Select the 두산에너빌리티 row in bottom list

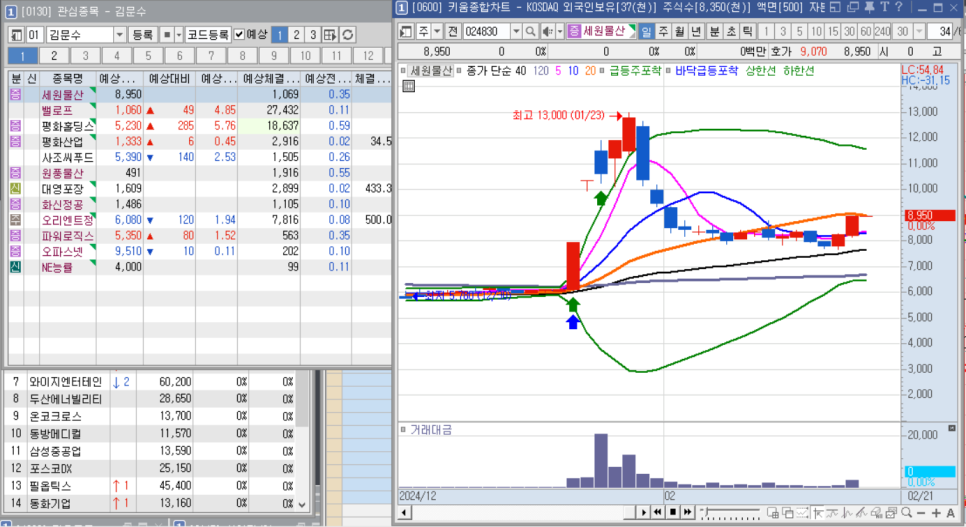pyautogui.click(x=151, y=399)
